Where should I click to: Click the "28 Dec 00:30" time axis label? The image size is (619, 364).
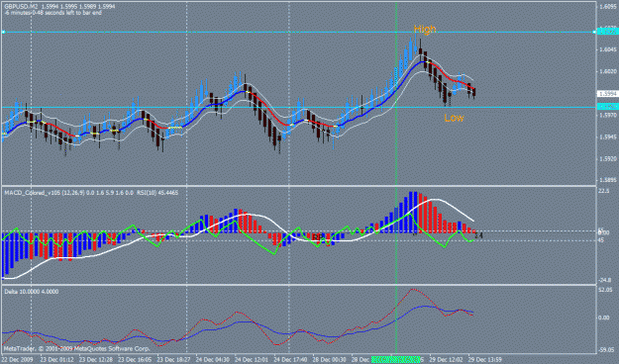330,360
